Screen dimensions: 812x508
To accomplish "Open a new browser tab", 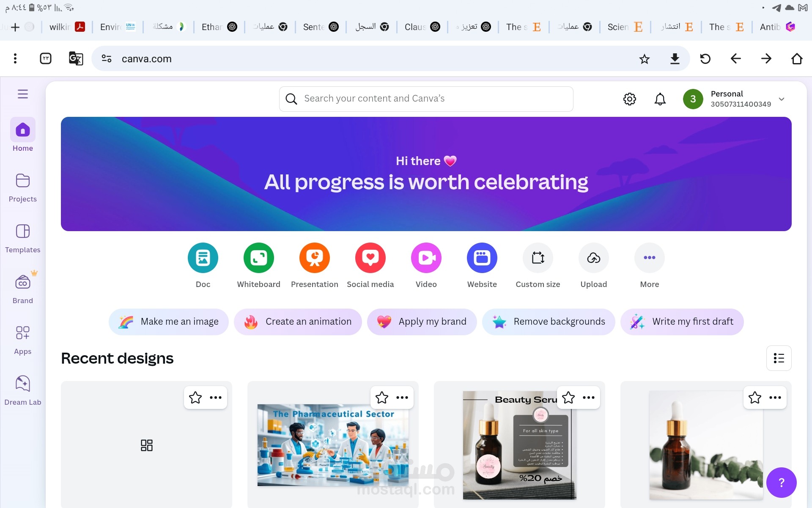I will 15,27.
